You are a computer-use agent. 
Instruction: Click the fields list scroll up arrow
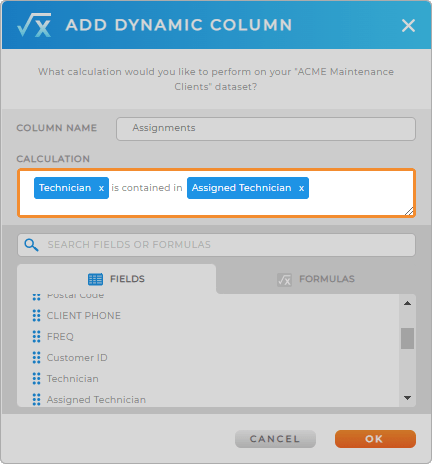[x=407, y=303]
